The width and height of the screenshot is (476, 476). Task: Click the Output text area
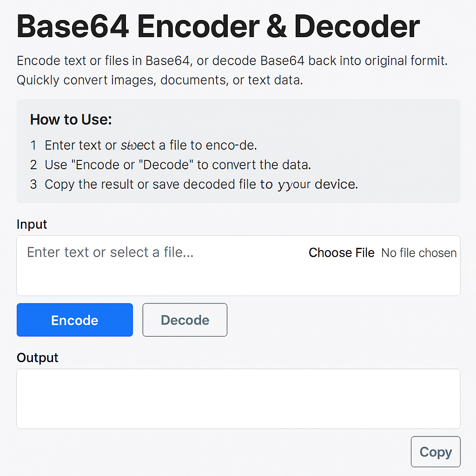tap(238, 398)
